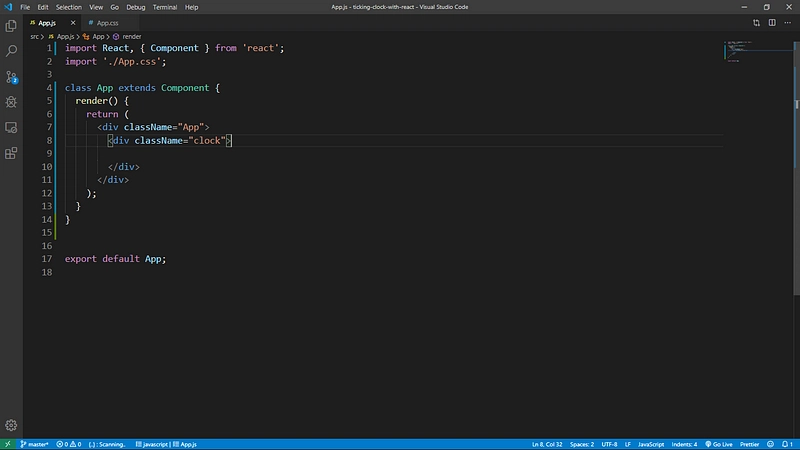Image resolution: width=800 pixels, height=450 pixels.
Task: Go to line via Ln 8, Col 32
Action: [x=547, y=444]
